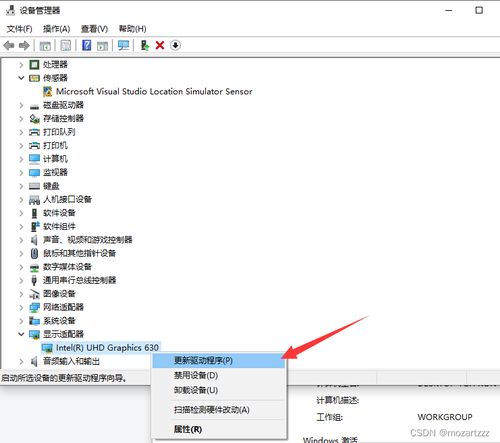500x443 pixels.
Task: Open the 查看(V) menu
Action: [x=94, y=29]
